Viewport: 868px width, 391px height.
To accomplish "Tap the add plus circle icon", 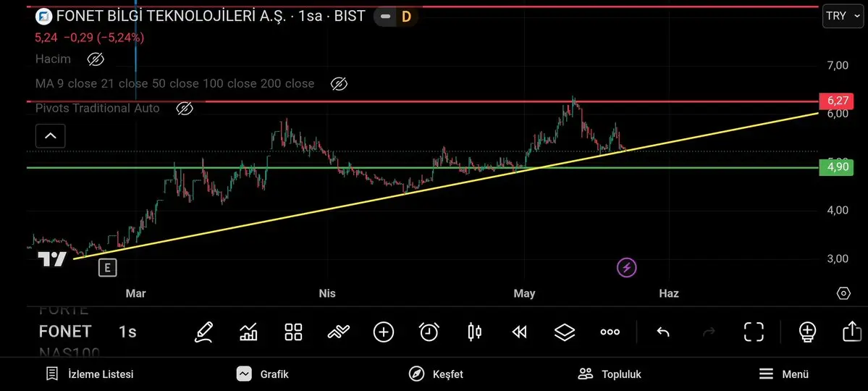I will (x=384, y=332).
